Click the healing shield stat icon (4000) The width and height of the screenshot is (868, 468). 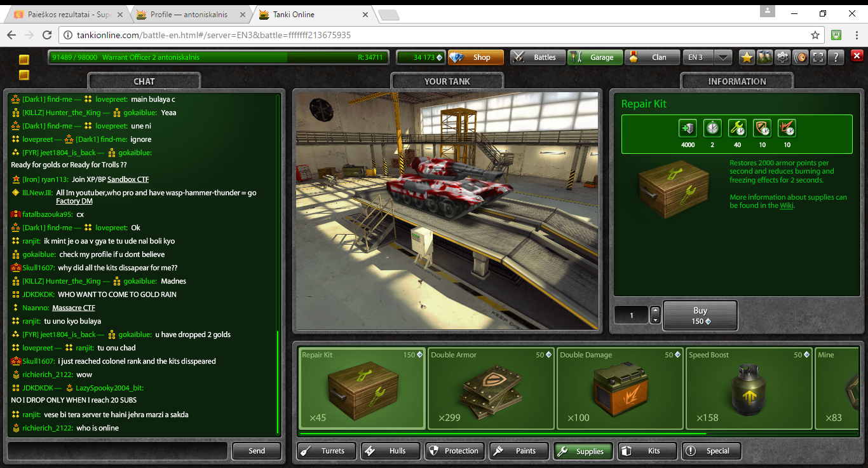[x=688, y=128]
